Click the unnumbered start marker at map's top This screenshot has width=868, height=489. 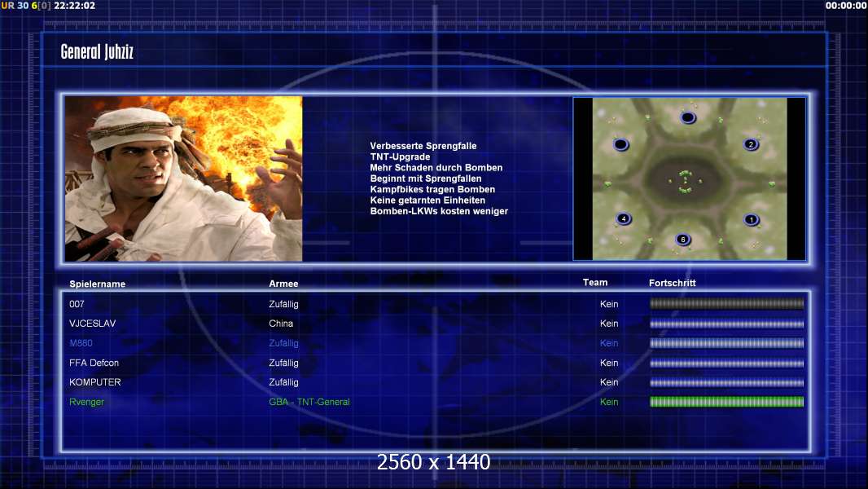pos(687,117)
